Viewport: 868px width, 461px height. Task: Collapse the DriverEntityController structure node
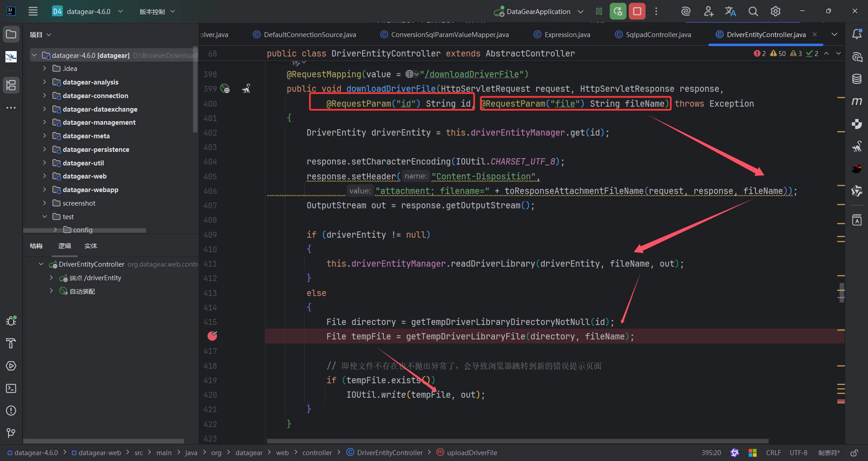(x=41, y=264)
